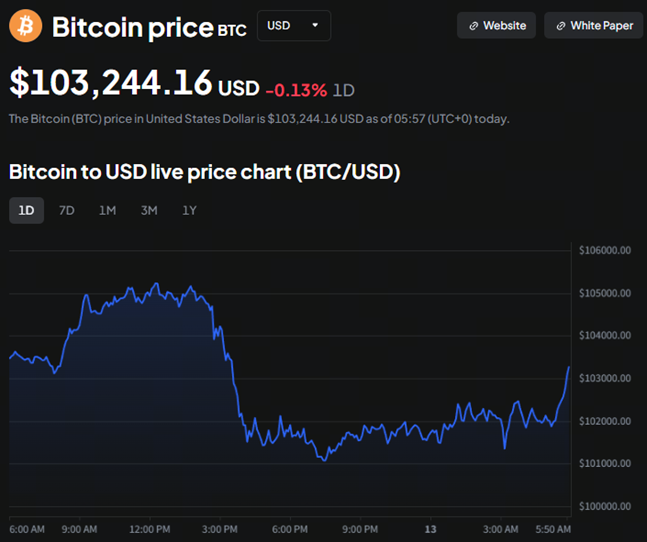Click the chart peak near 12:00 PM
Screen dimensions: 647x542
click(156, 284)
